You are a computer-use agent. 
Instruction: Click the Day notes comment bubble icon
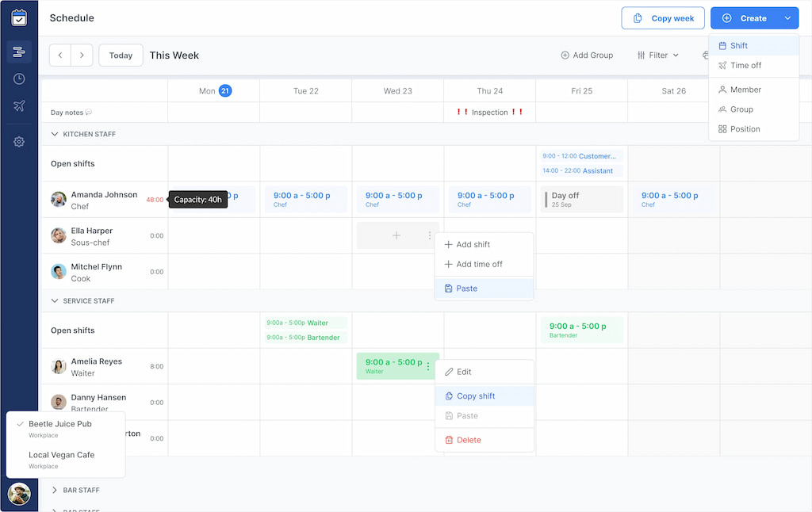(86, 112)
